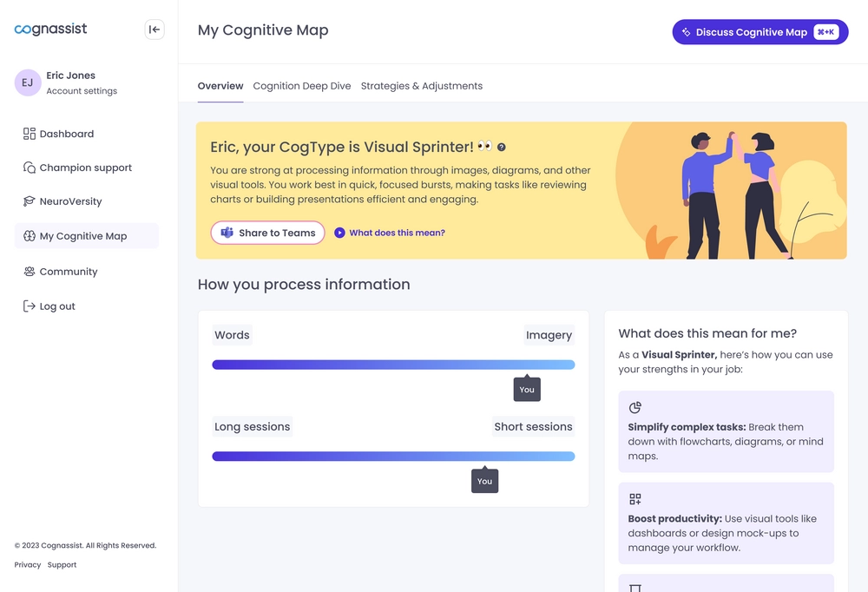Click the Boost productivity card text
The width and height of the screenshot is (868, 592).
(722, 533)
